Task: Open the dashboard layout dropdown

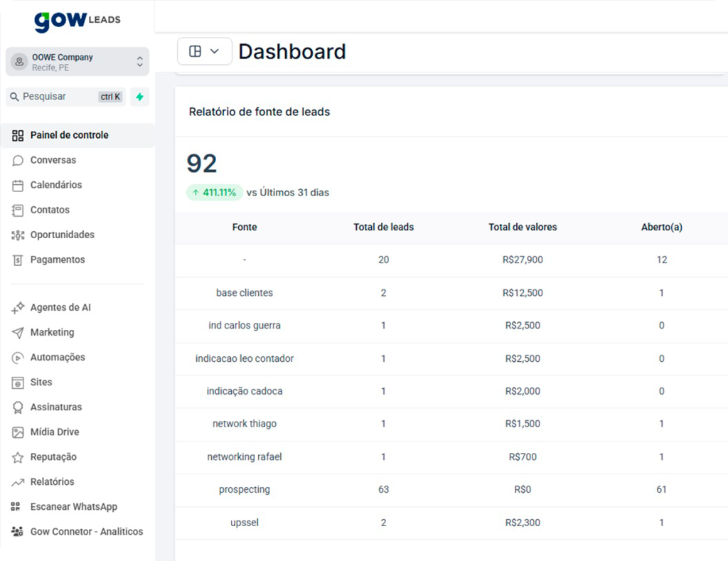Action: [x=204, y=51]
